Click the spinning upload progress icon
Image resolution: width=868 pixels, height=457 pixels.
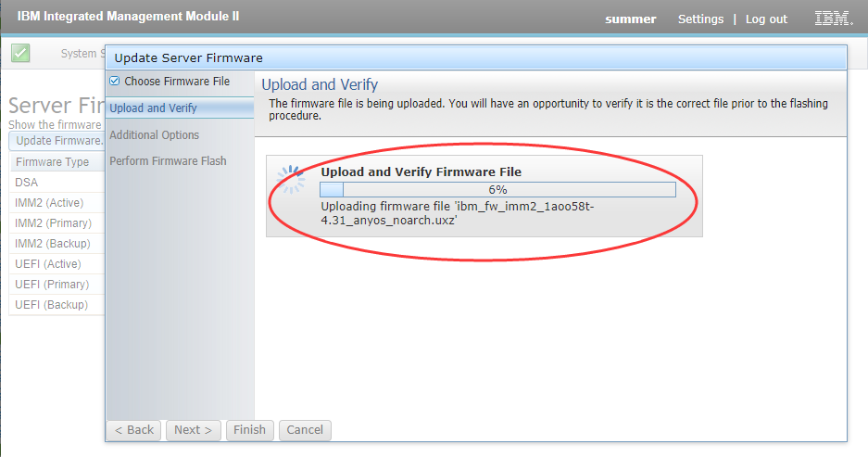coord(291,180)
